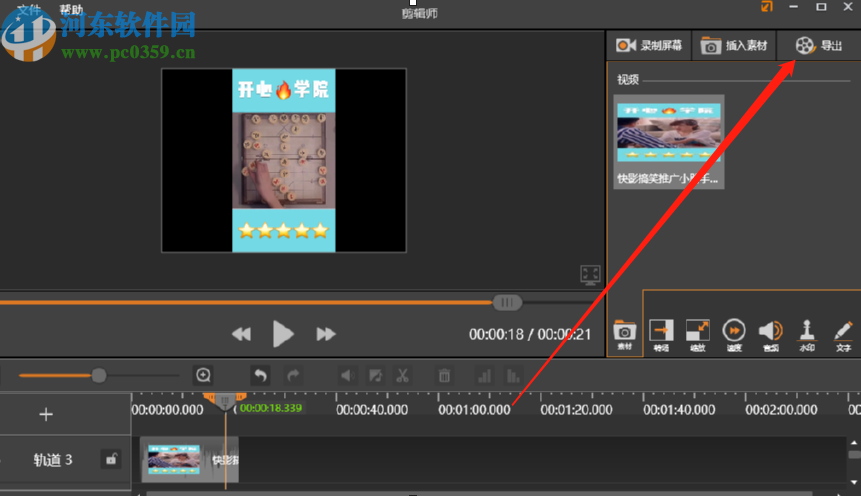Click the trash delete icon in timeline toolbar
Image resolution: width=861 pixels, height=496 pixels.
(444, 376)
